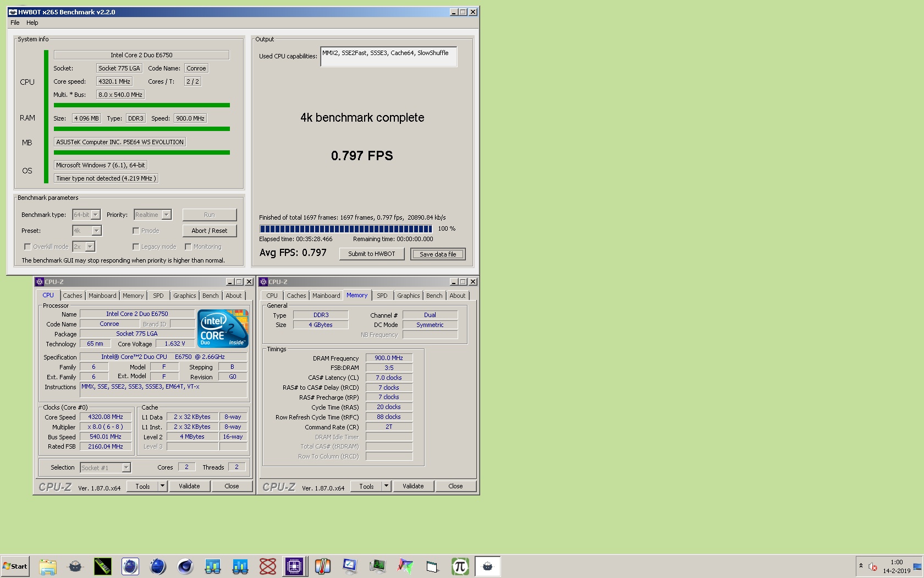This screenshot has width=924, height=578.
Task: Open the framed blue globe taskbar icon
Action: point(130,566)
